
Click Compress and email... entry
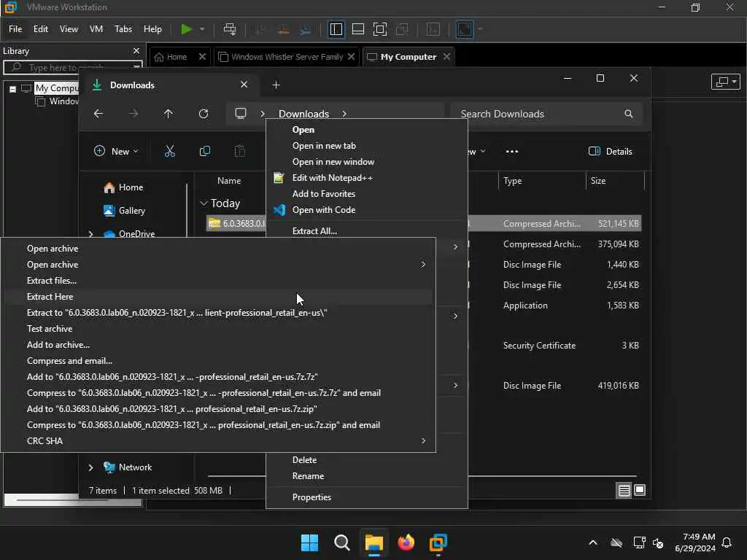(218, 361)
